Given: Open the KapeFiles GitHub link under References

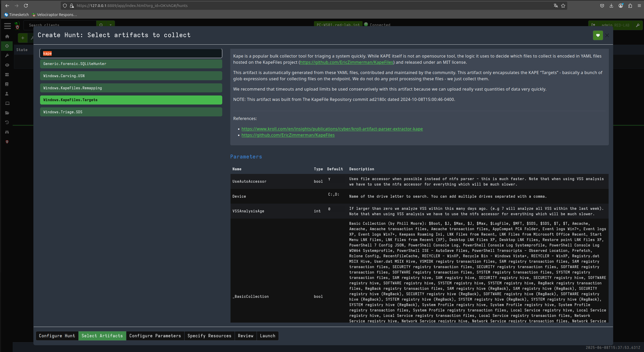Looking at the screenshot, I should coord(288,135).
